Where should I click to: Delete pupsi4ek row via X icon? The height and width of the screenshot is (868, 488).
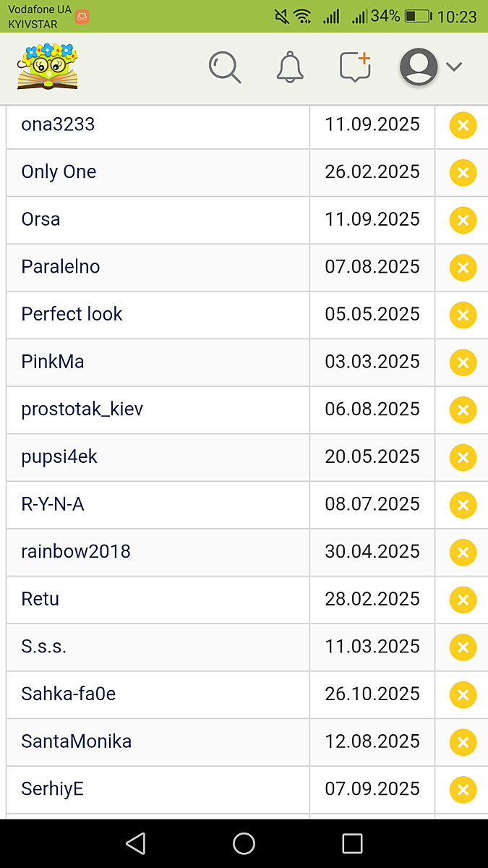pos(463,457)
